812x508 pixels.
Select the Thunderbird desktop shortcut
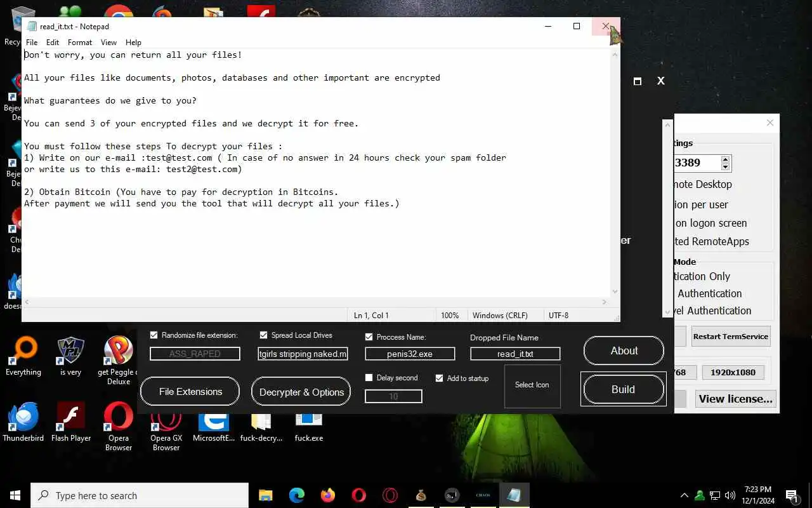click(x=23, y=421)
